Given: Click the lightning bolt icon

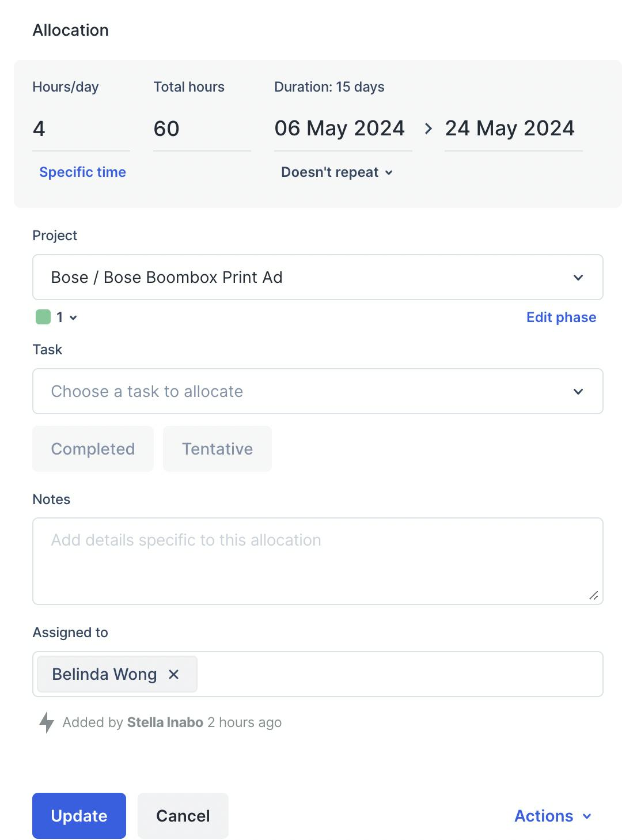Looking at the screenshot, I should (46, 722).
